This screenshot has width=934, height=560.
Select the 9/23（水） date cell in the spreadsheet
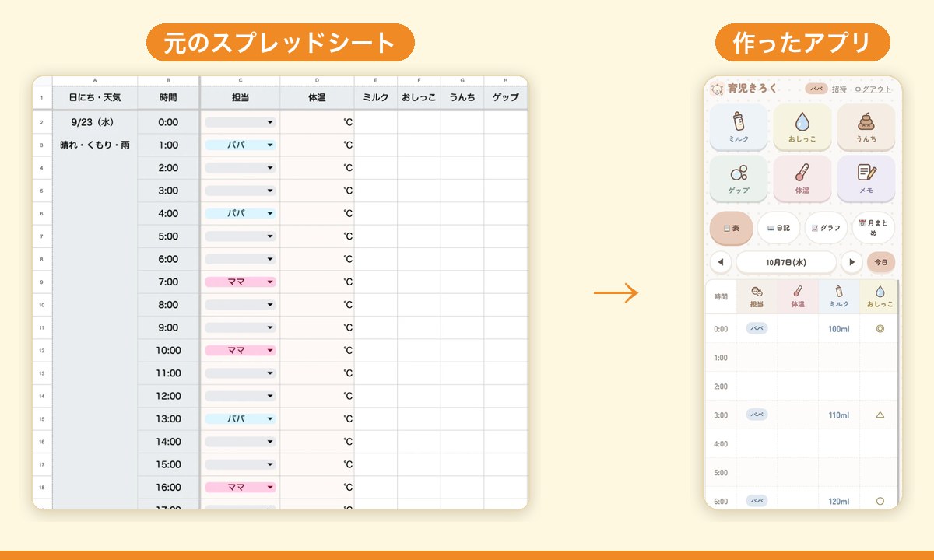click(94, 122)
